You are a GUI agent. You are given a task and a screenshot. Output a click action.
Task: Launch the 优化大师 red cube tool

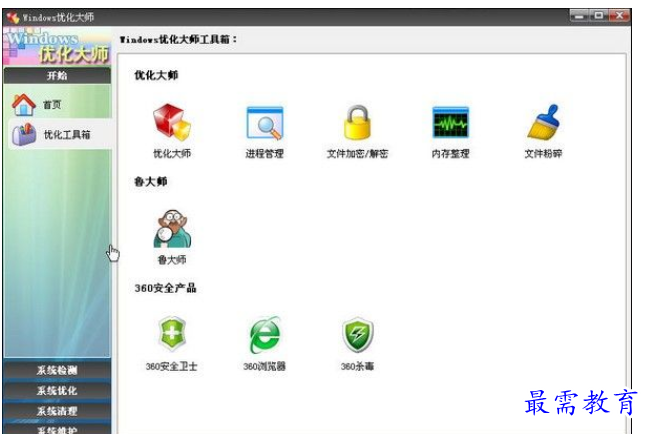[x=172, y=122]
